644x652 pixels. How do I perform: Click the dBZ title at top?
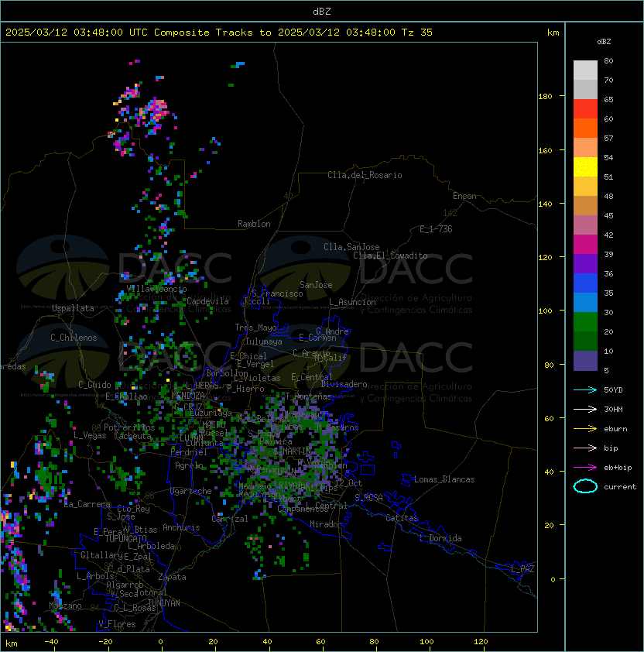point(322,11)
